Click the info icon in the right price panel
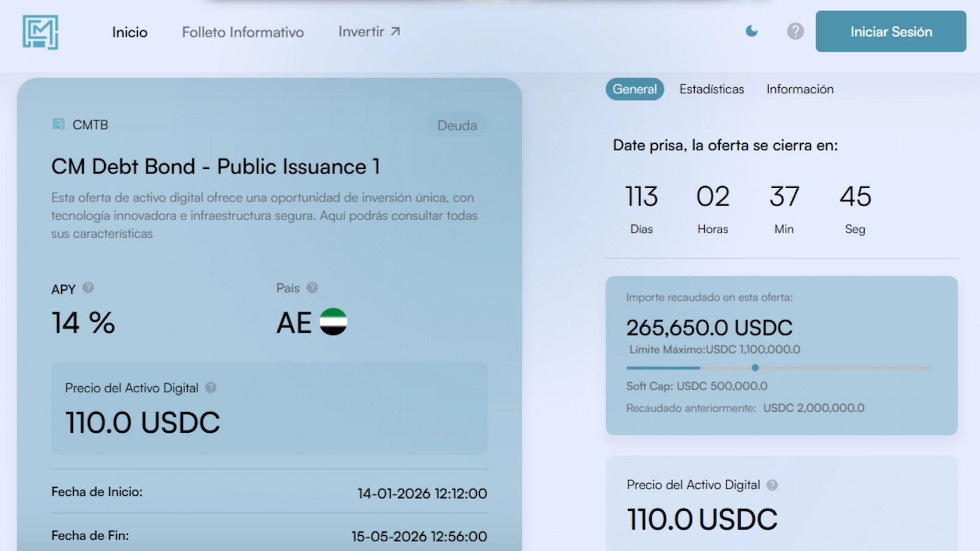Viewport: 980px width, 551px height. pos(772,485)
